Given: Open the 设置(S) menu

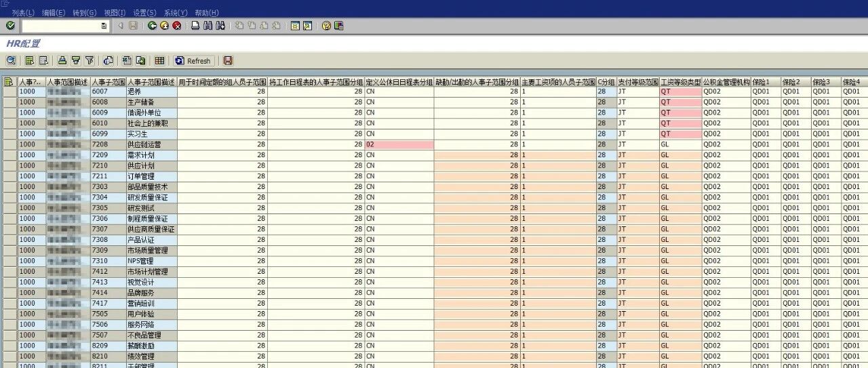Looking at the screenshot, I should click(x=144, y=13).
